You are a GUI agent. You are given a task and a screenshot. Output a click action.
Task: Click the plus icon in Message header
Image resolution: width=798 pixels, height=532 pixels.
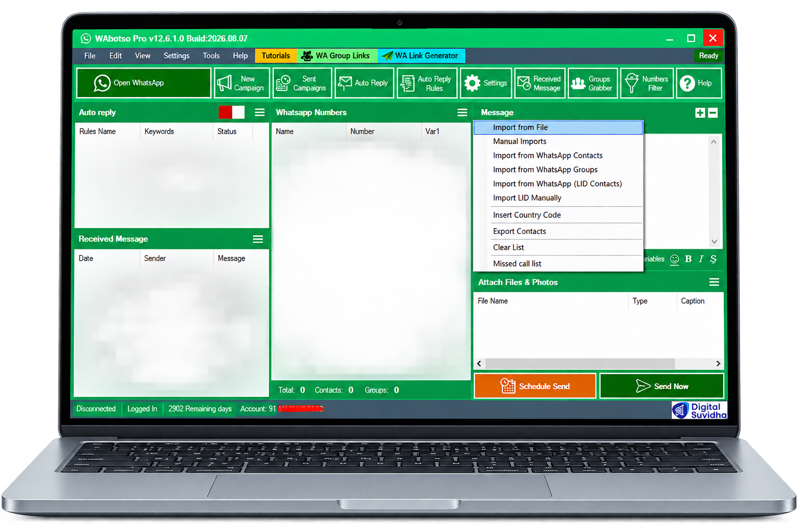coord(700,113)
